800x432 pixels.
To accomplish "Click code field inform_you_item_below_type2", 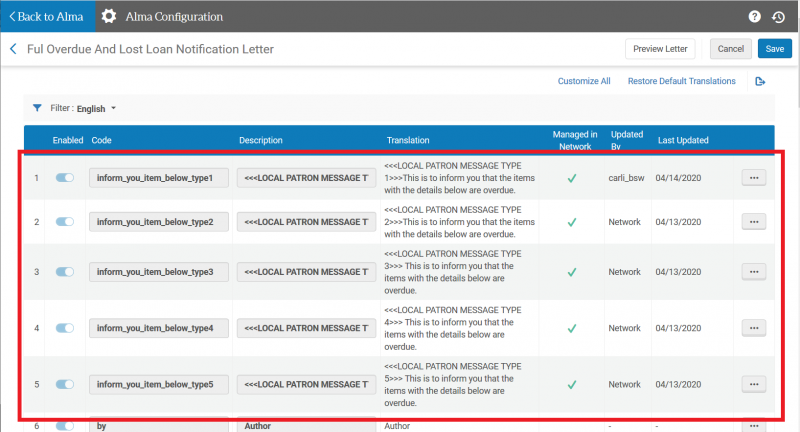I will pos(159,222).
